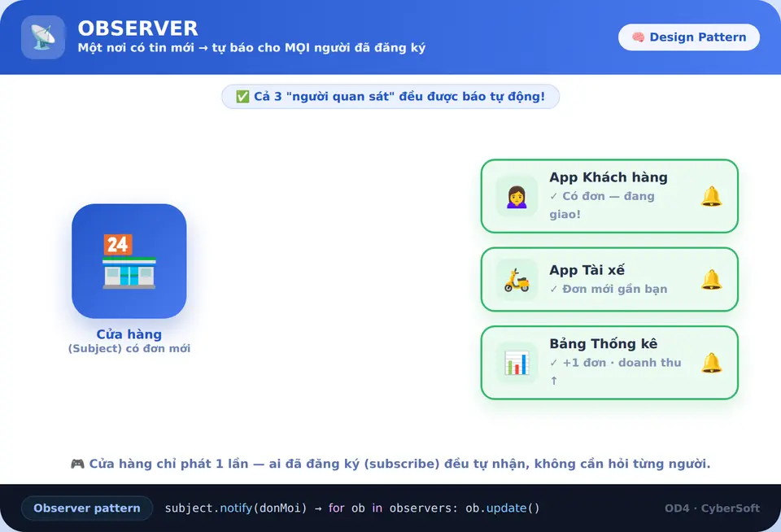Click the "Cửa hàng" label
This screenshot has width=781, height=532.
point(129,334)
